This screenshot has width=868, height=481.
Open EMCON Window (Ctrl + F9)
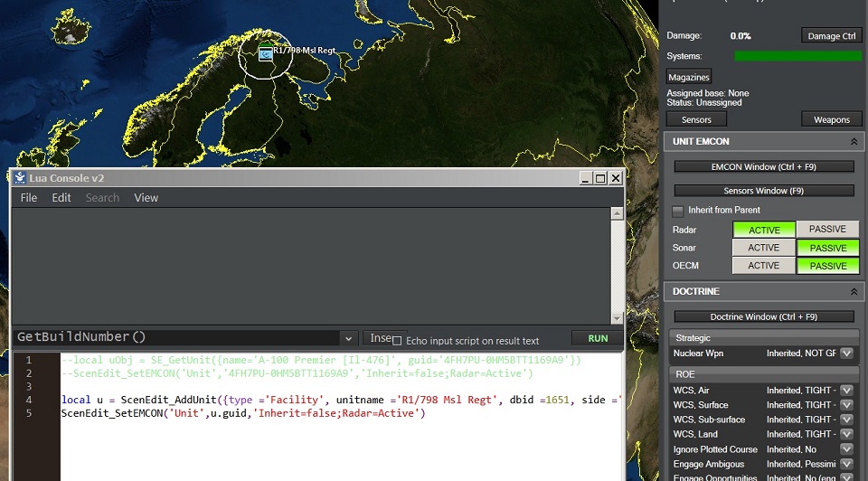click(764, 166)
